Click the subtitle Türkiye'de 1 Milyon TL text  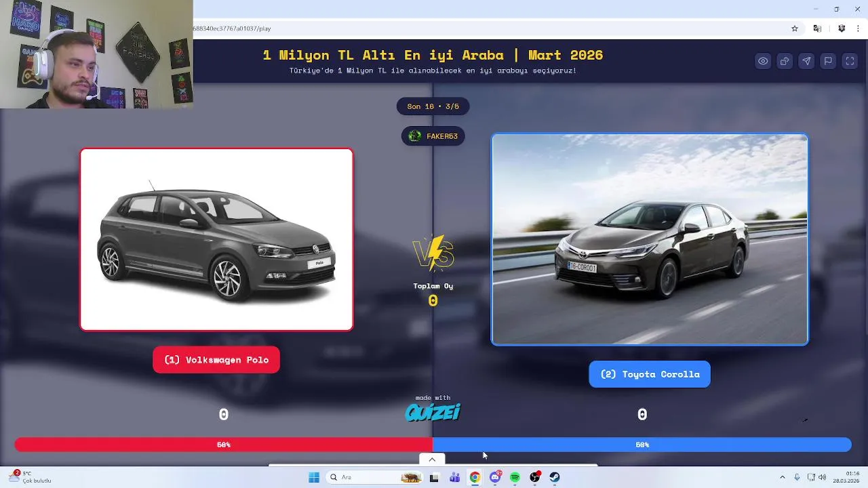click(433, 70)
